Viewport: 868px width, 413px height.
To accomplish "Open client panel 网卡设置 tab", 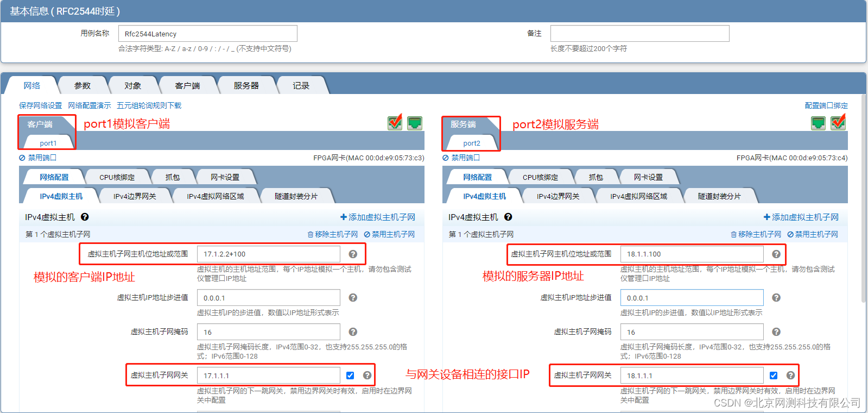I will 225,177.
